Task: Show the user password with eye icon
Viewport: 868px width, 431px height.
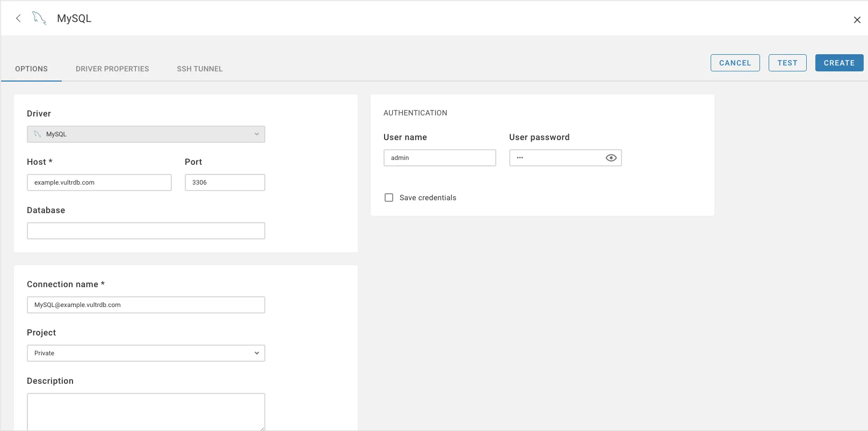Action: coord(611,158)
